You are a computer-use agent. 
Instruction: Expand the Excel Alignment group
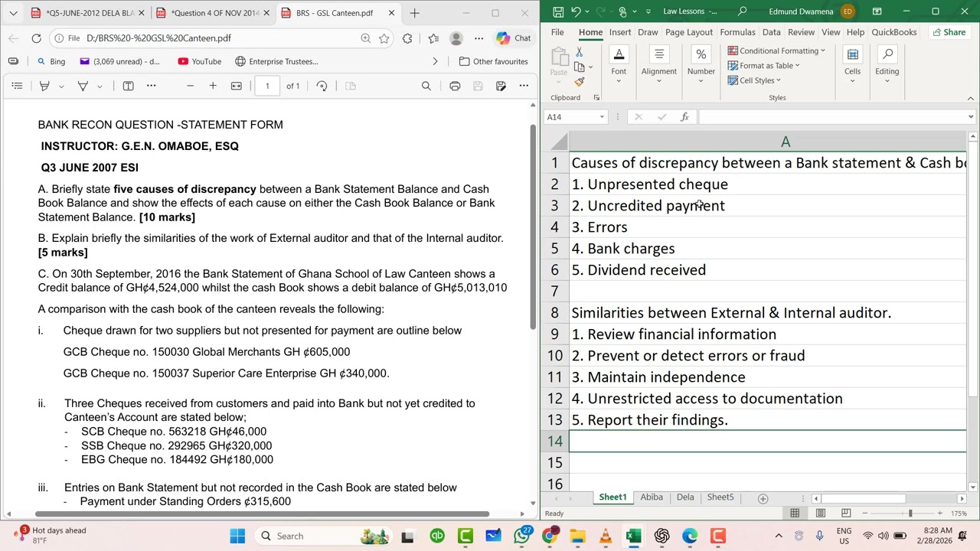[658, 65]
